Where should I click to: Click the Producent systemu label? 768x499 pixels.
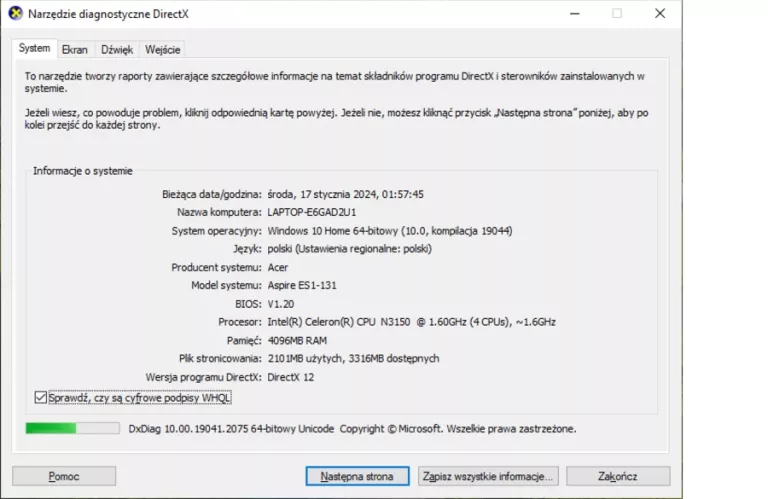216,267
